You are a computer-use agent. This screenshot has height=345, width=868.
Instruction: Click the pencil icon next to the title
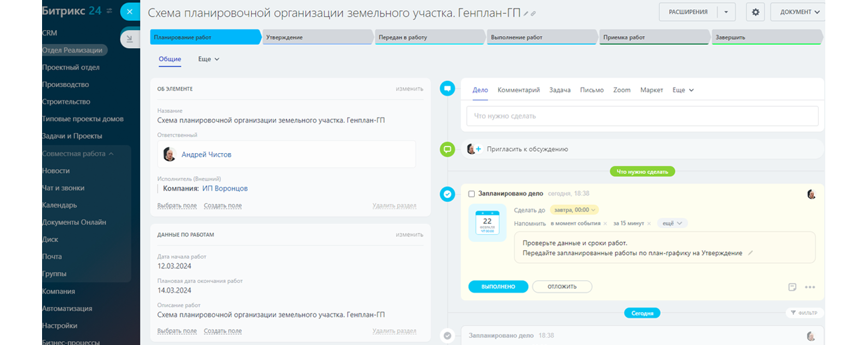click(526, 13)
